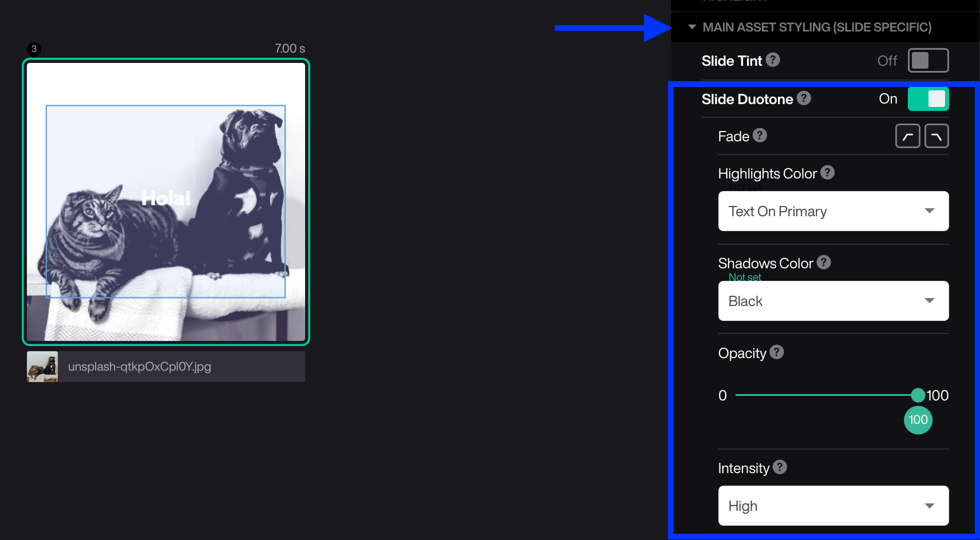This screenshot has width=980, height=540.
Task: Click the Slide Duotone help icon
Action: click(x=804, y=98)
